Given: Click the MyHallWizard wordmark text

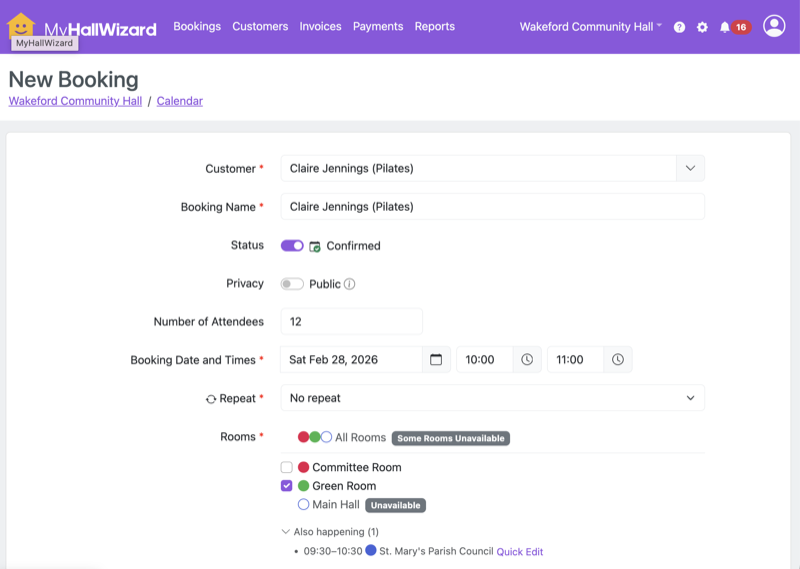Looking at the screenshot, I should 101,29.
